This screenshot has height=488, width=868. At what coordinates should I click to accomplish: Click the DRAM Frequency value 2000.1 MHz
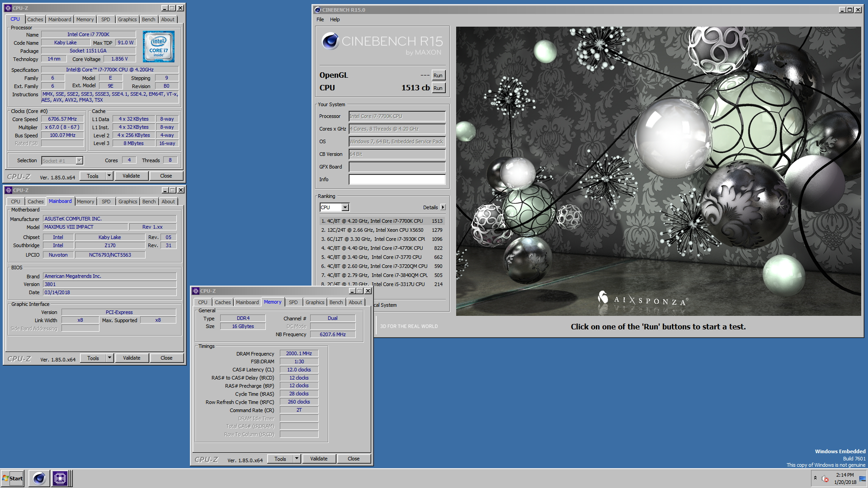(x=299, y=353)
